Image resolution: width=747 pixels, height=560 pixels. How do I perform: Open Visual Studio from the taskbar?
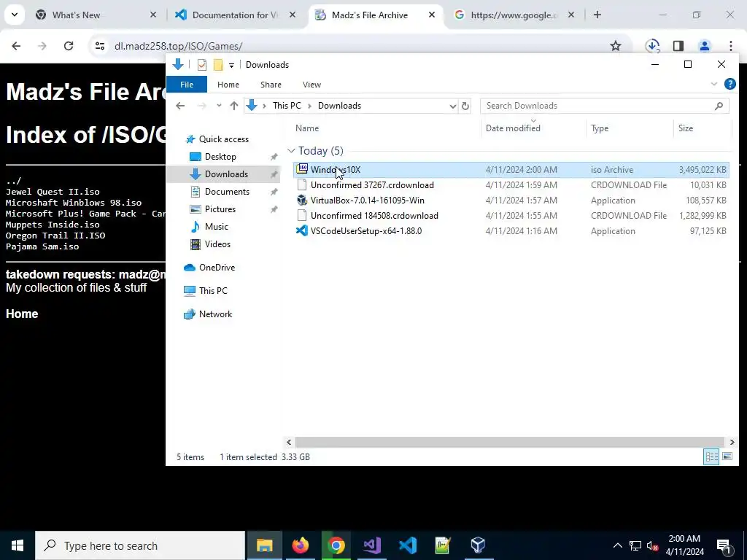point(371,545)
